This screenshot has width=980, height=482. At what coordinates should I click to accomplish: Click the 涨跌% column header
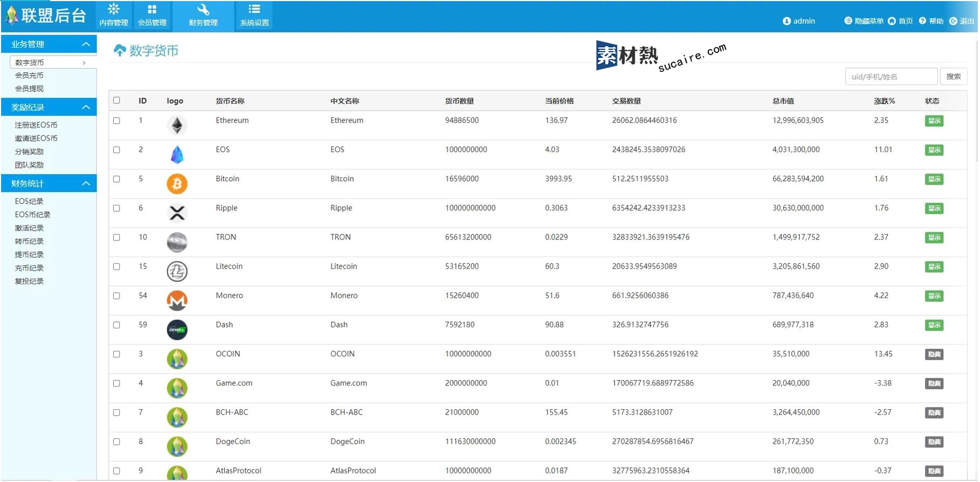pyautogui.click(x=884, y=101)
